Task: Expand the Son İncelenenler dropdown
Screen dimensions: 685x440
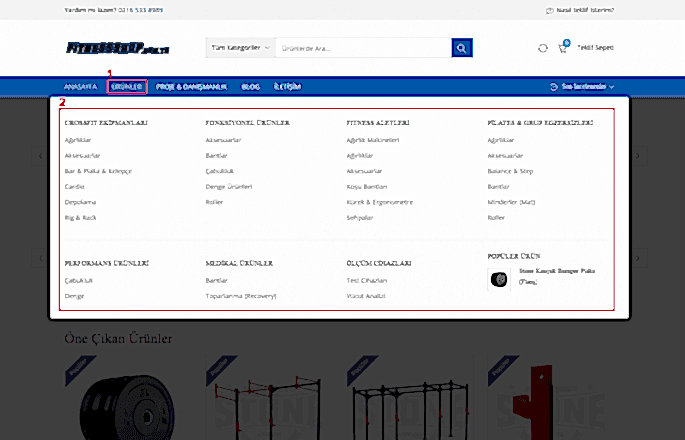Action: (x=583, y=87)
